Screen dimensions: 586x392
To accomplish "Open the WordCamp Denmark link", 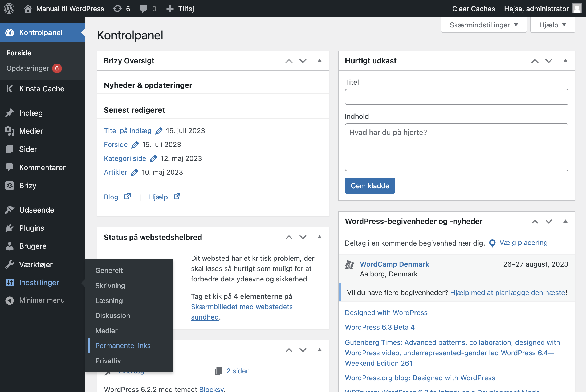I will point(394,264).
